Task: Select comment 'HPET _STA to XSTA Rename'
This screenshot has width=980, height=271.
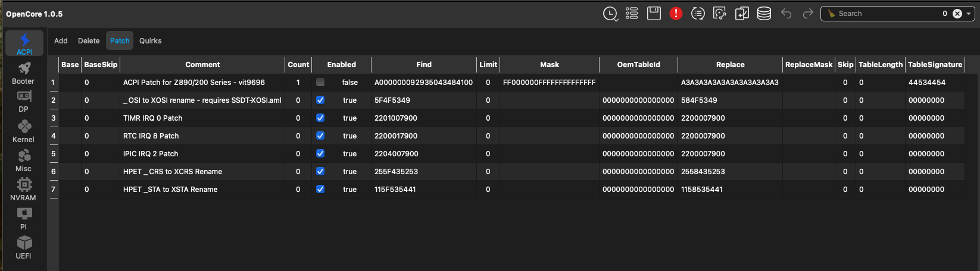Action: pyautogui.click(x=170, y=190)
